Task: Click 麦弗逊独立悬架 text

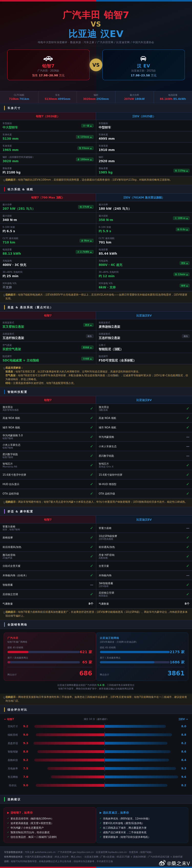Action: tap(109, 326)
